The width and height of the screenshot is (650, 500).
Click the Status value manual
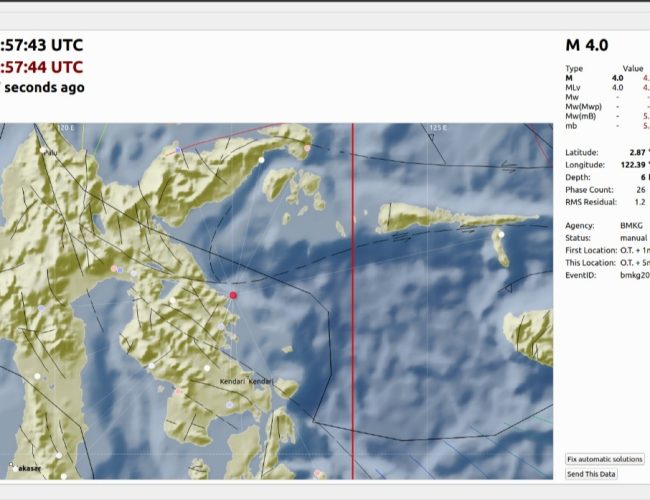[633, 238]
